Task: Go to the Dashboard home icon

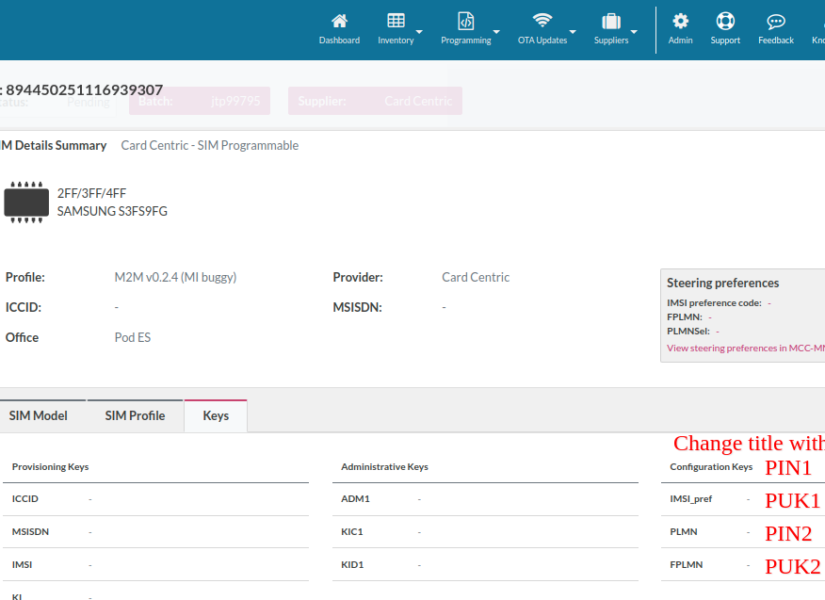Action: click(x=339, y=21)
